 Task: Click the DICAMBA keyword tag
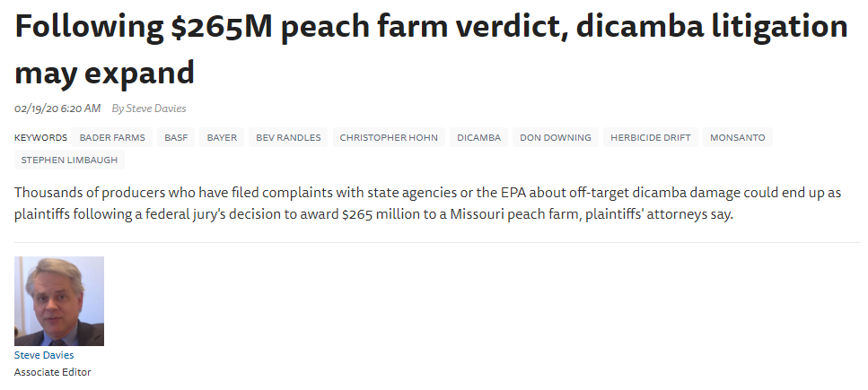(x=478, y=138)
